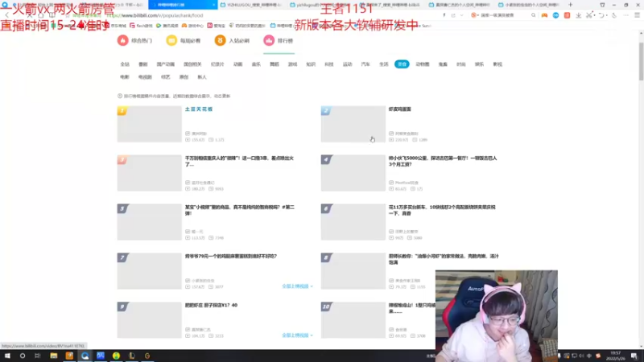Open rank 8 video thumbnail
The width and height of the screenshot is (644, 362).
tap(353, 271)
